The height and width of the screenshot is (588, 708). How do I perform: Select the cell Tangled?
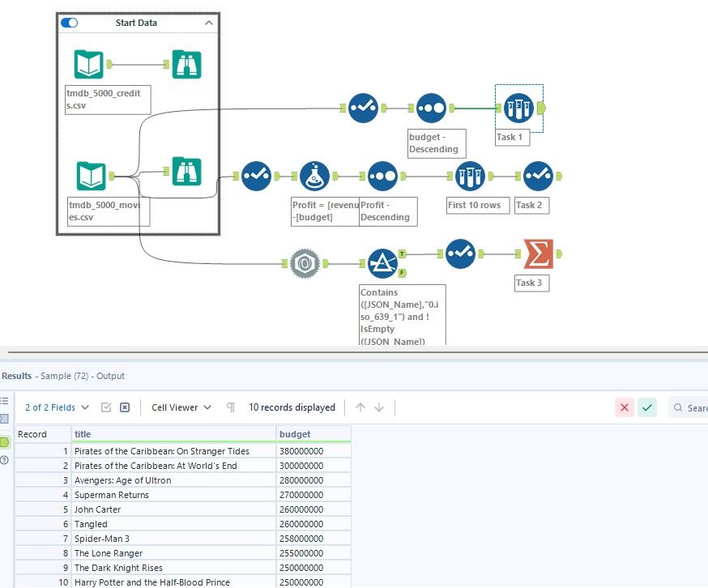point(173,524)
